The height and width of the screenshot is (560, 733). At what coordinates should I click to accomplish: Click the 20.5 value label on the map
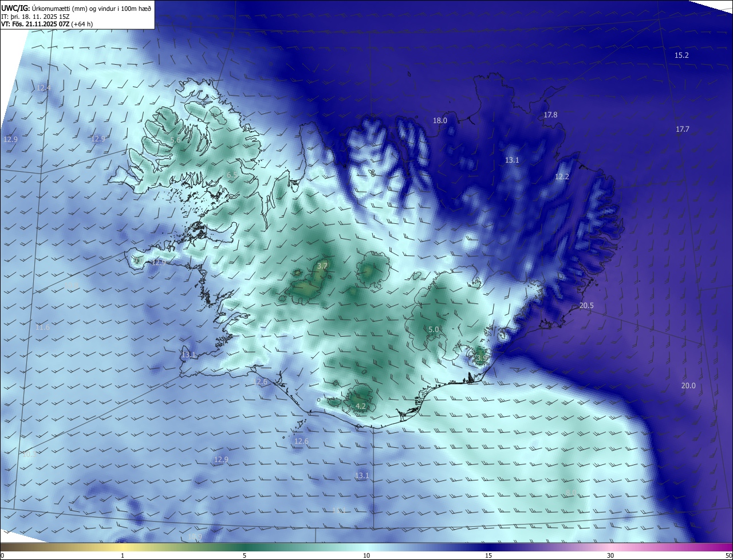[x=586, y=306]
